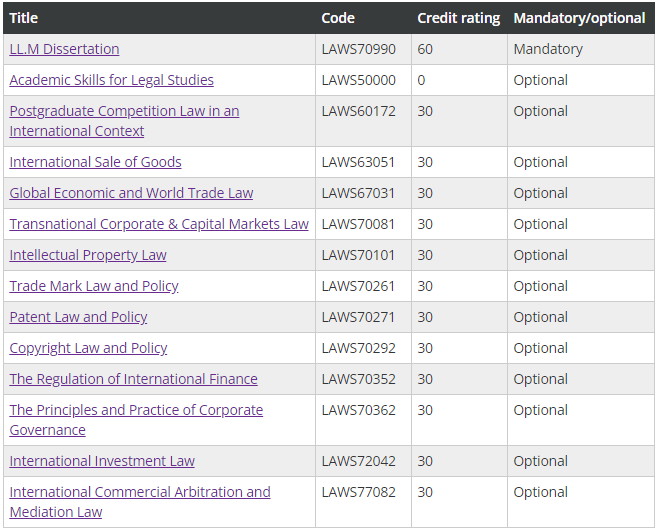Open The Regulation of International Finance
657x531 pixels.
133,379
